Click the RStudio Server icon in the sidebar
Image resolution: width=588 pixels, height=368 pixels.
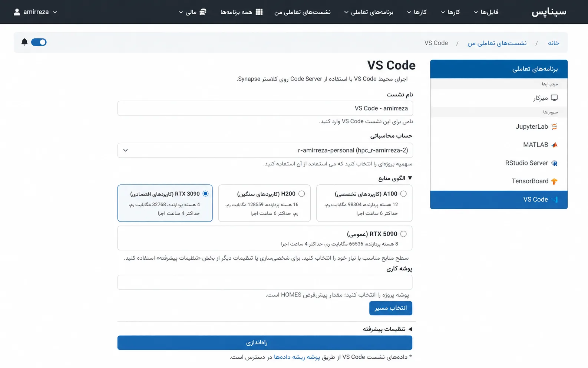554,163
